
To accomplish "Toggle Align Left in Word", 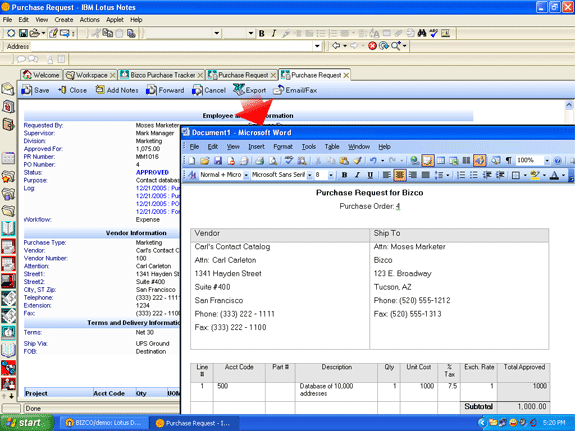I will coord(387,175).
